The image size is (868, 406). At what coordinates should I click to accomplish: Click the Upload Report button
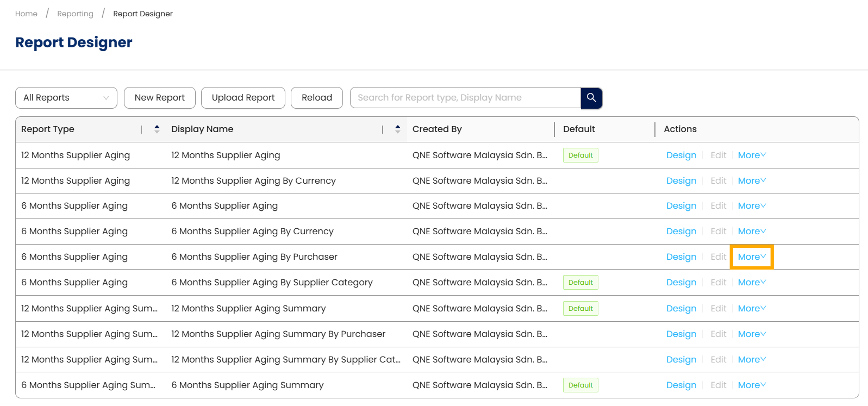(243, 98)
